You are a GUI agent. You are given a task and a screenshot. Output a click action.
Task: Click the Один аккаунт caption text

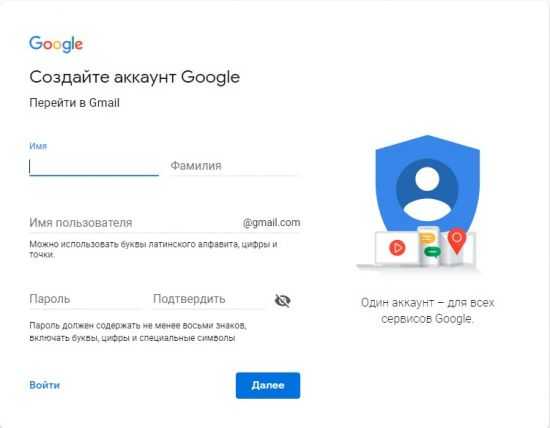click(x=427, y=310)
